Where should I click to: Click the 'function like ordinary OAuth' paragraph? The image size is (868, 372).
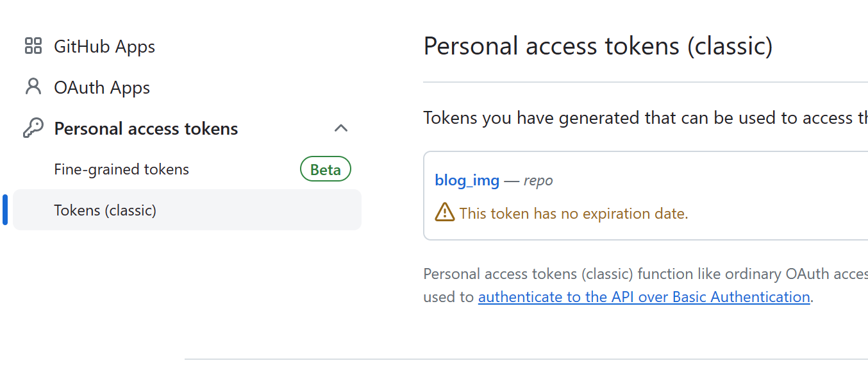tap(646, 285)
